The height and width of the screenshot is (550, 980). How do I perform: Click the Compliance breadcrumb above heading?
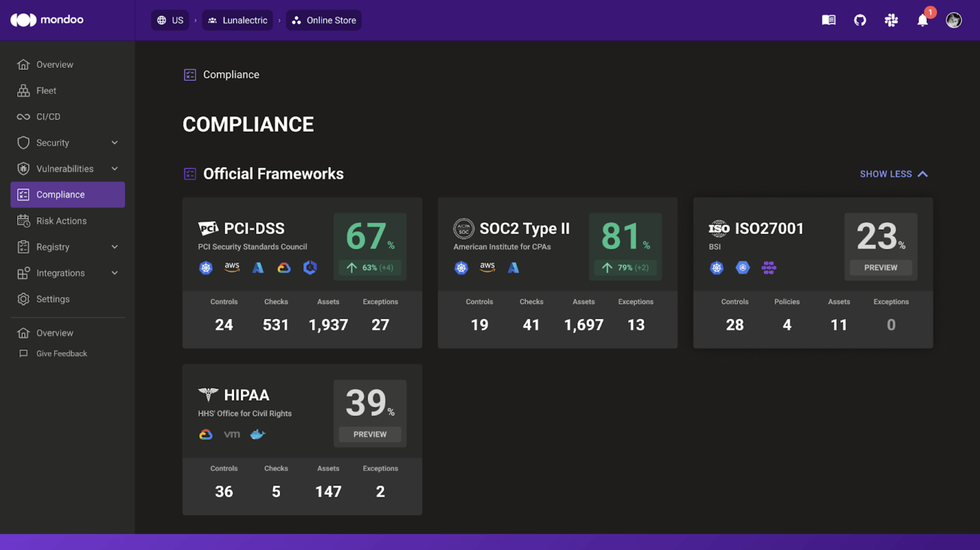click(231, 74)
